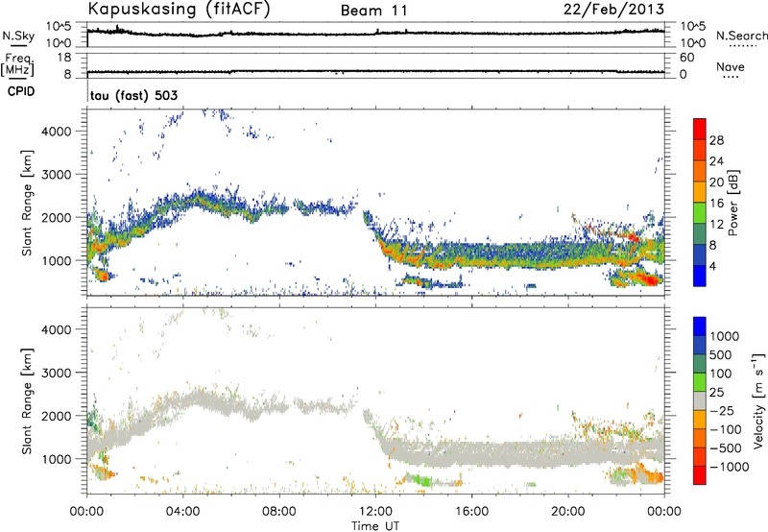The image size is (768, 532).
Task: Click the '-25' tick on the velocity colorbar
Action: [x=724, y=410]
